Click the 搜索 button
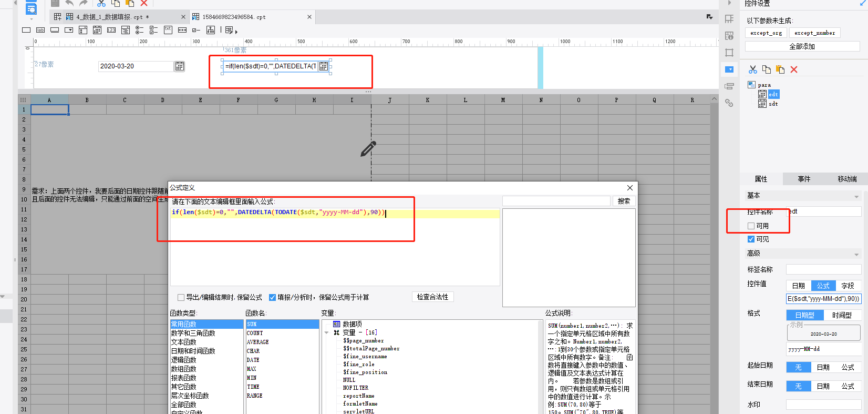This screenshot has width=868, height=414. 624,201
